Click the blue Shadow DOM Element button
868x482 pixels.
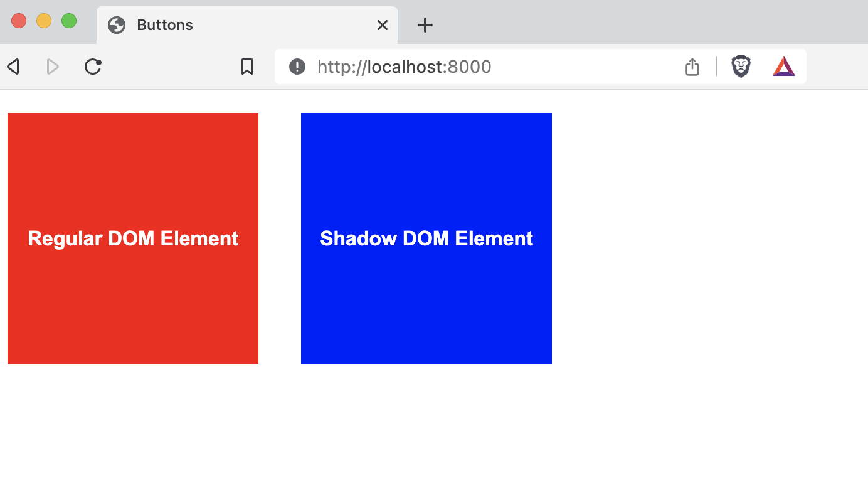pos(426,238)
